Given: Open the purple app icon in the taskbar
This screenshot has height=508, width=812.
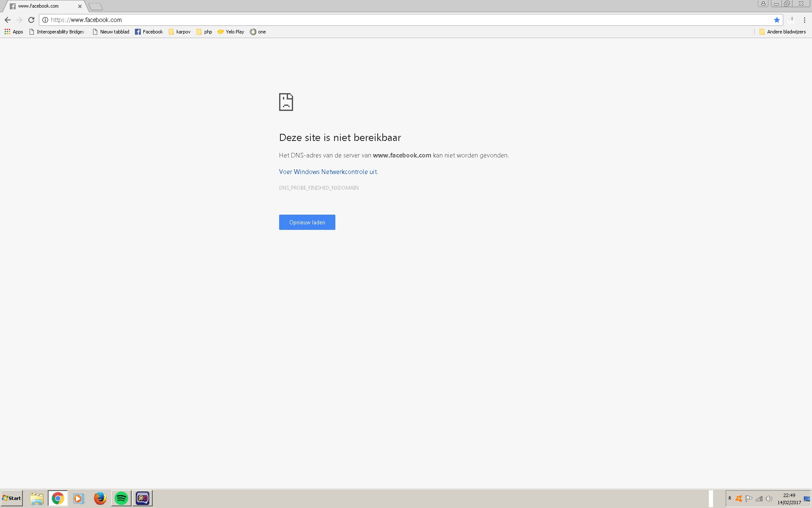Looking at the screenshot, I should coord(143,499).
